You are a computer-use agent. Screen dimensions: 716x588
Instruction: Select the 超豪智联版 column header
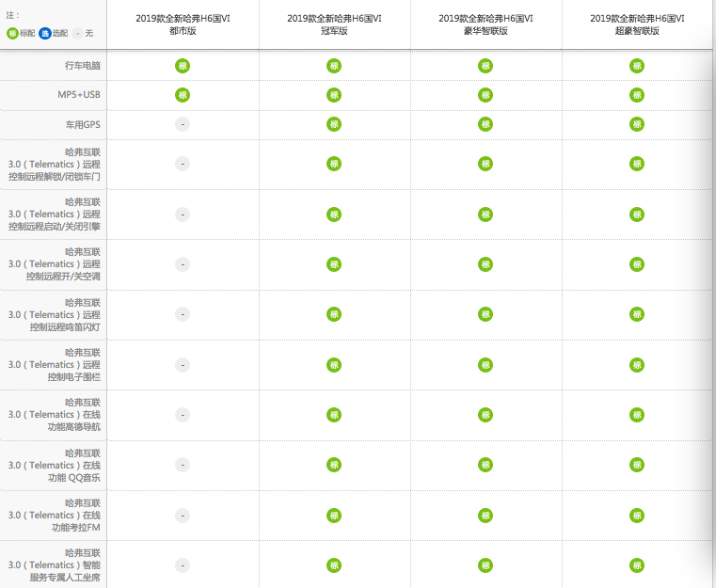[637, 24]
